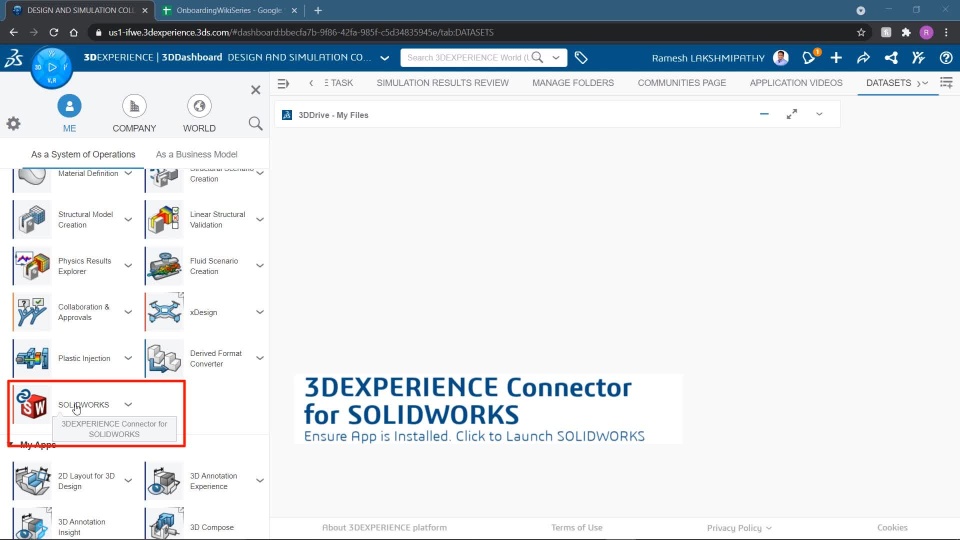960x540 pixels.
Task: Open the 3D Compose app icon
Action: tap(164, 525)
